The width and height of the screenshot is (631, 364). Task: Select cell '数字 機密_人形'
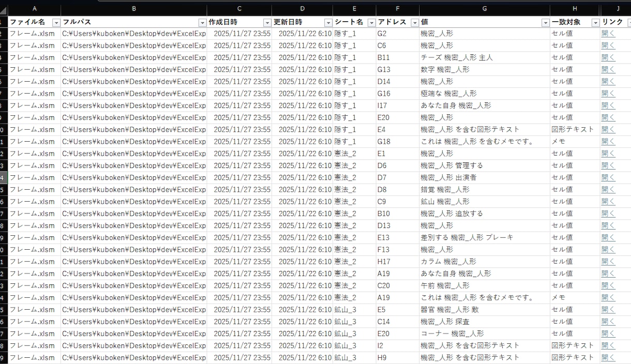(484, 69)
